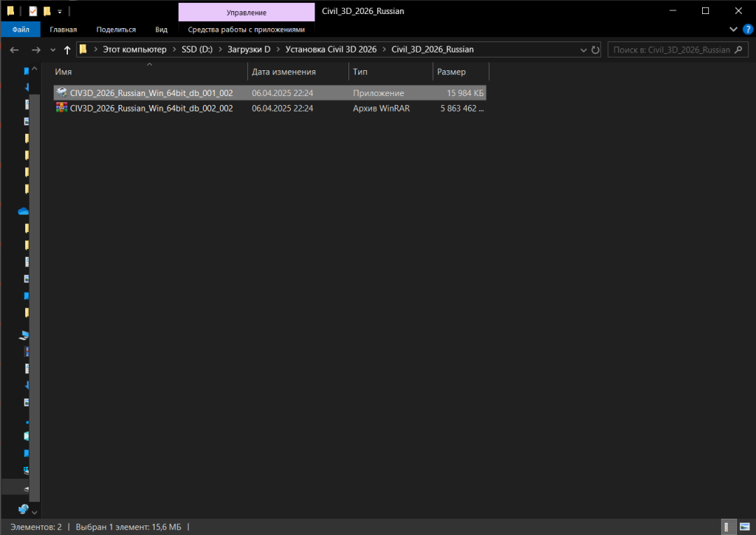Image resolution: width=756 pixels, height=535 pixels.
Task: Open the Customize Quick Access Toolbar dropdown
Action: [59, 12]
